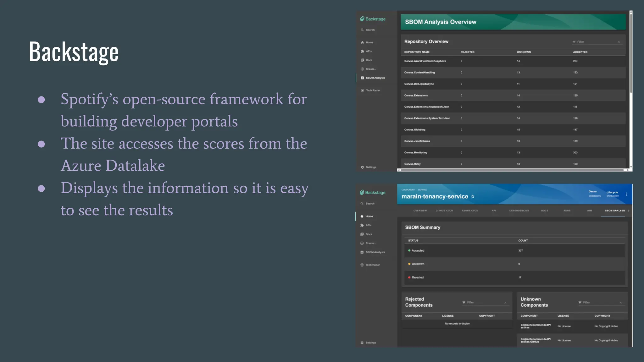This screenshot has width=644, height=362.
Task: Click 'No records to display' text
Action: point(457,324)
